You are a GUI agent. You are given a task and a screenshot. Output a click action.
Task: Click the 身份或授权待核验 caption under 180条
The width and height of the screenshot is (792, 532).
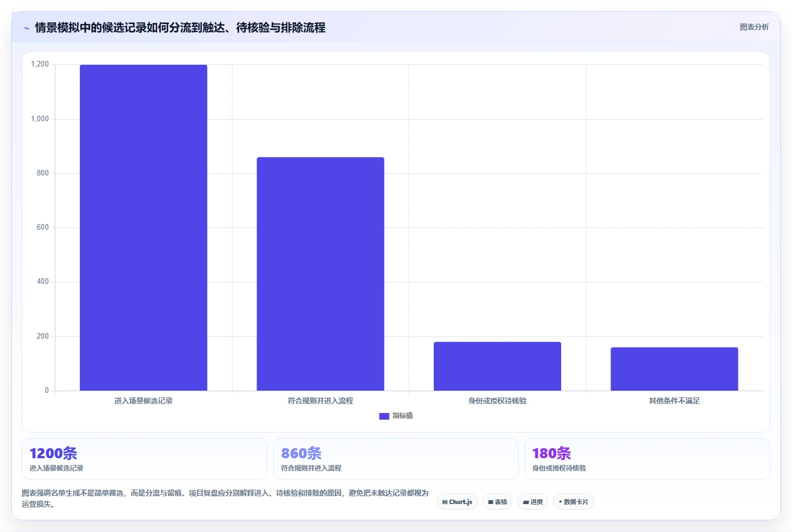(x=559, y=468)
